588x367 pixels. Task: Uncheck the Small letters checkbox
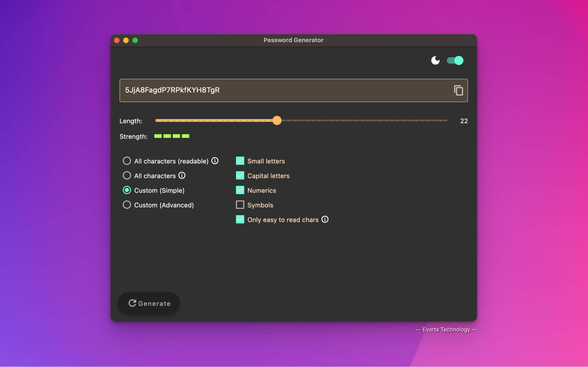click(240, 161)
